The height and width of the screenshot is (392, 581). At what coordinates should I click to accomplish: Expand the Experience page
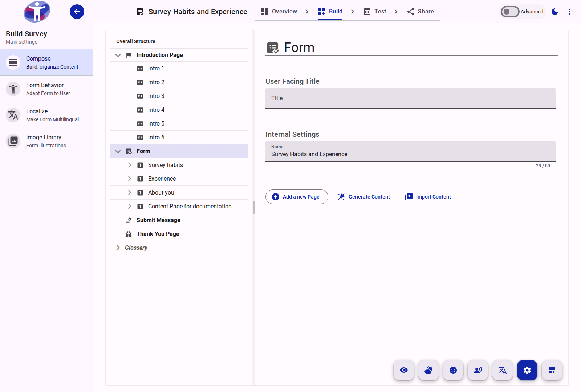click(129, 179)
